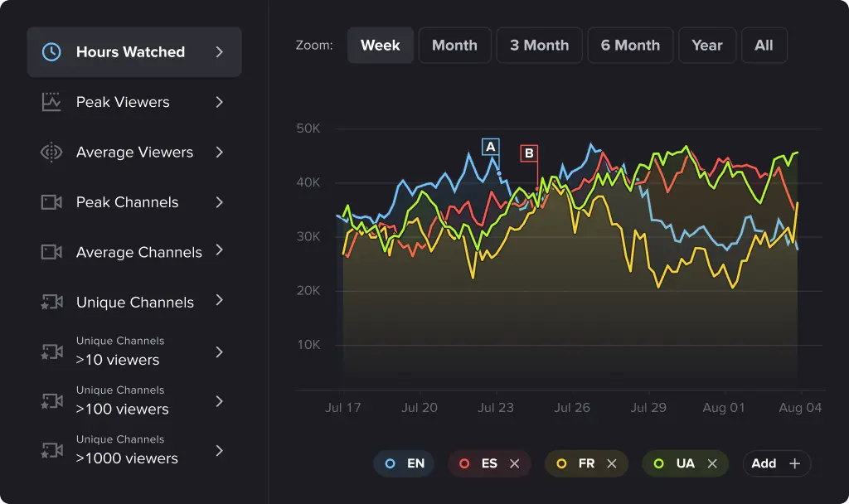Click the >1000 viewers channel icon

click(x=51, y=450)
